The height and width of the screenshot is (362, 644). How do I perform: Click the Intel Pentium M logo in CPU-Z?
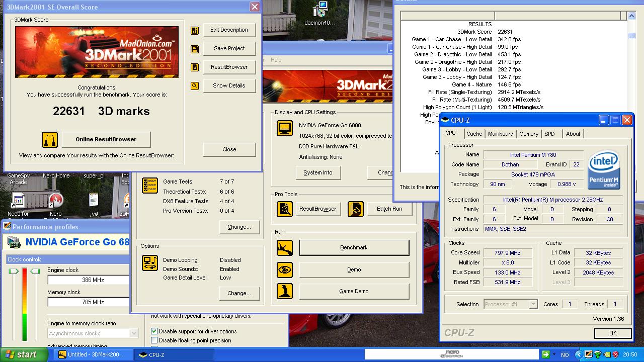coord(604,169)
